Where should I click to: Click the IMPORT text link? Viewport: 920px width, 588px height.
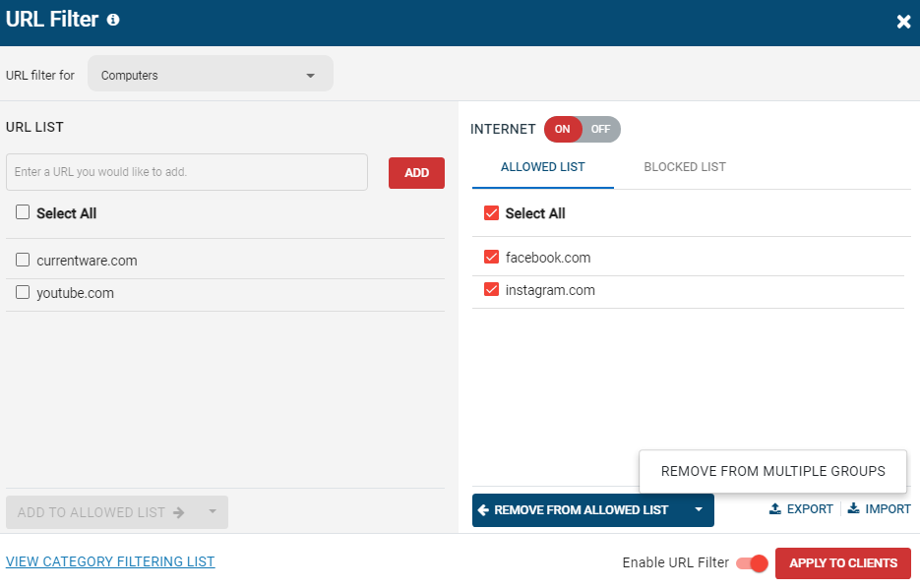[x=888, y=509]
